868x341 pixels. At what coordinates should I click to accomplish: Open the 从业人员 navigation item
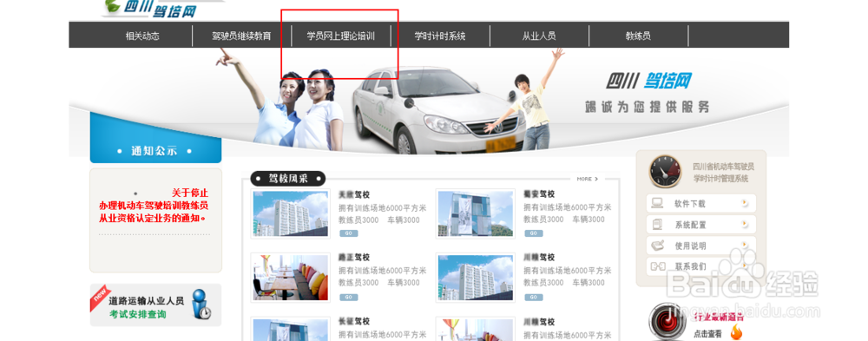(x=539, y=36)
